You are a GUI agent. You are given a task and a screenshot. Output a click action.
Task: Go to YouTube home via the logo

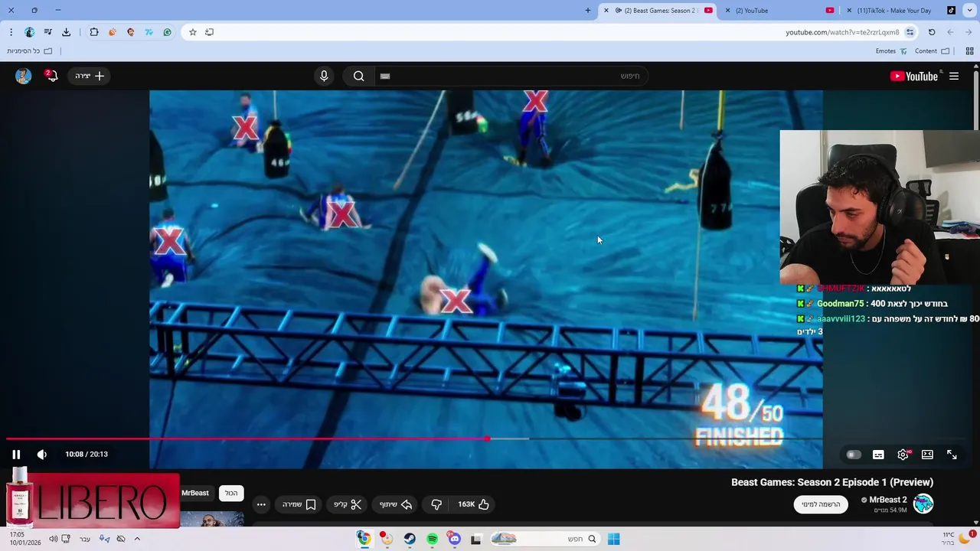coord(914,76)
